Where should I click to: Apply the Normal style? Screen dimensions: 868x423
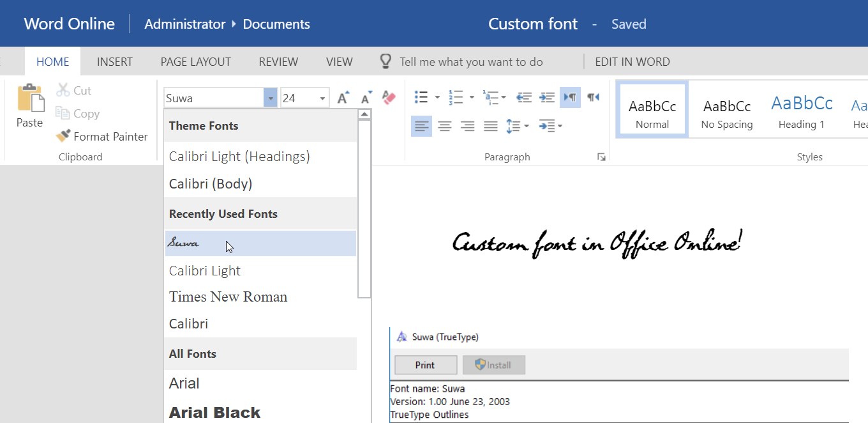pos(652,109)
